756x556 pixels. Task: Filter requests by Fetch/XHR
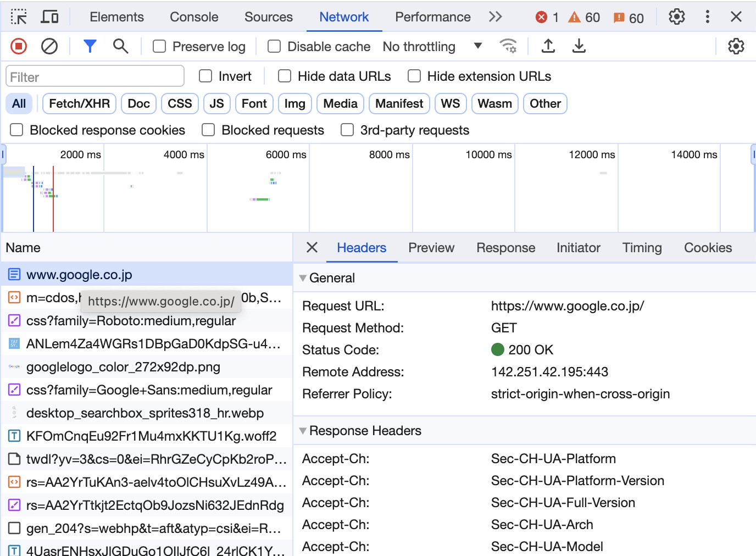(80, 103)
